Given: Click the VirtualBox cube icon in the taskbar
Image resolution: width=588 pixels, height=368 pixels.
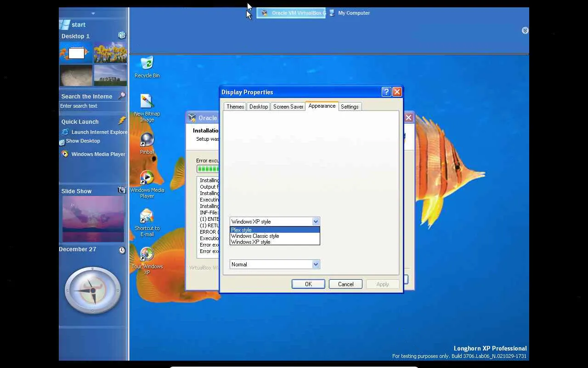Looking at the screenshot, I should click(x=264, y=13).
